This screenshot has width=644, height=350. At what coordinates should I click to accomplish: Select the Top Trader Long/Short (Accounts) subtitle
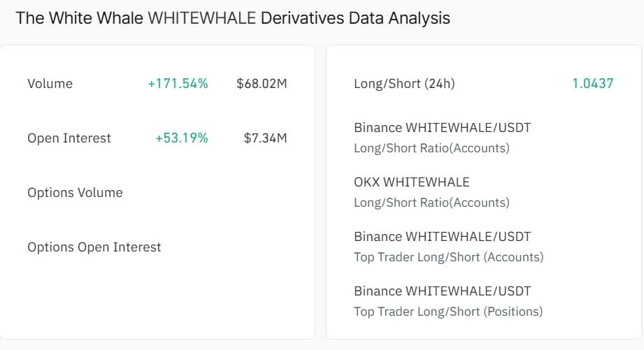448,257
